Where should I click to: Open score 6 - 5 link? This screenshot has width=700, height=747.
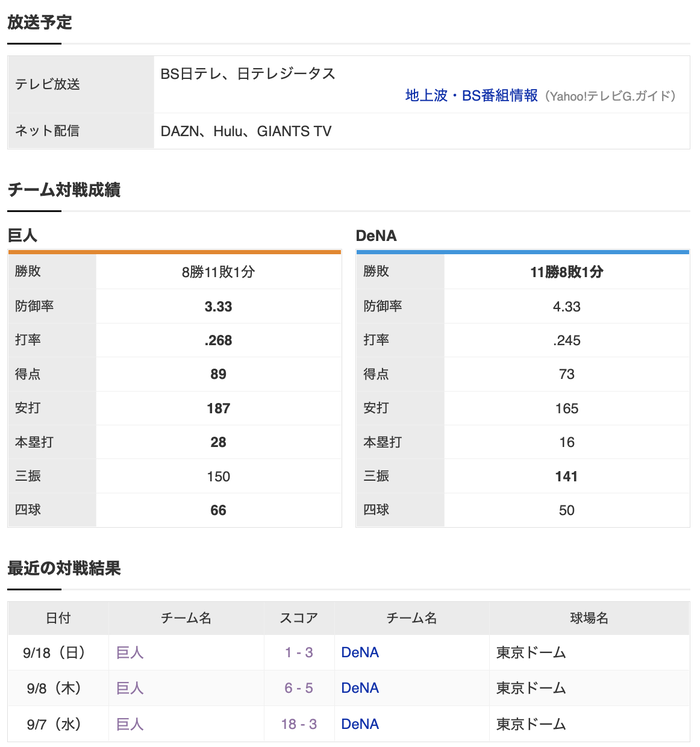click(299, 688)
